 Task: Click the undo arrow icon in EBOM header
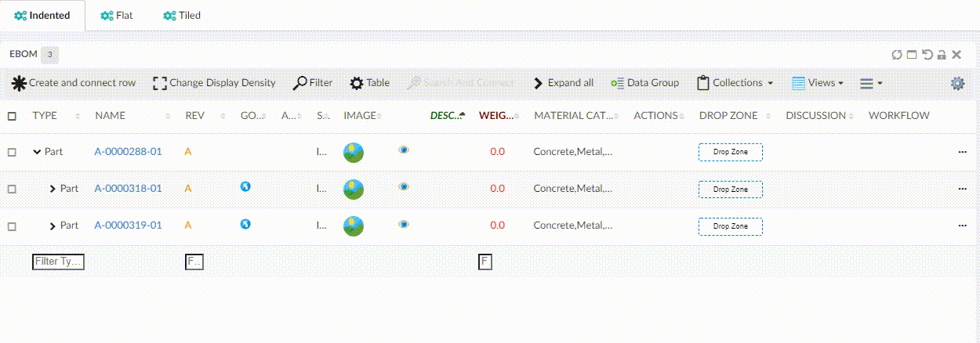click(x=927, y=55)
